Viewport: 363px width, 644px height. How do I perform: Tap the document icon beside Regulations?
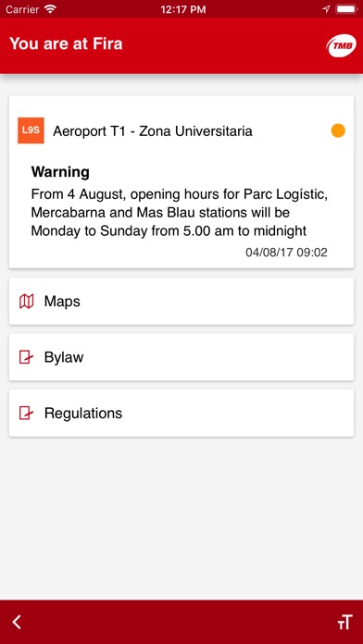pyautogui.click(x=26, y=413)
